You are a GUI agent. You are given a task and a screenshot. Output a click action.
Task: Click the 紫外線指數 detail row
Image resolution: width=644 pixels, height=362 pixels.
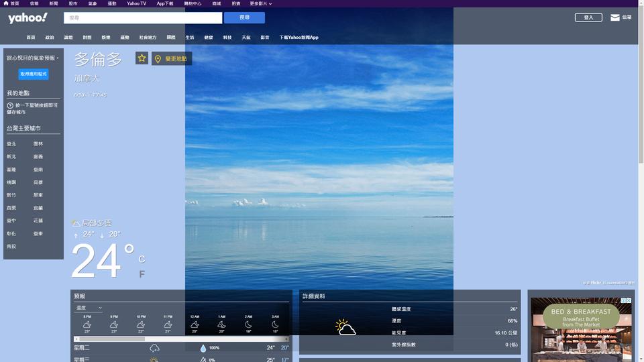[454, 345]
